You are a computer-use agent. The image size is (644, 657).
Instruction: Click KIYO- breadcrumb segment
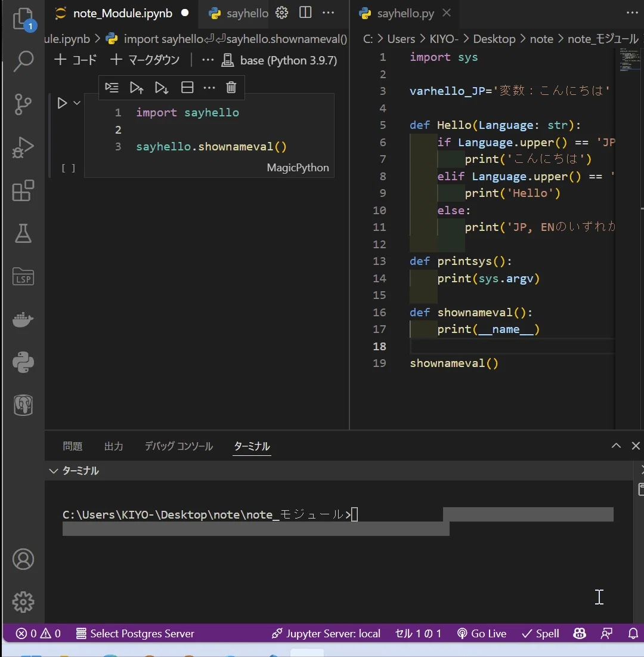[444, 39]
